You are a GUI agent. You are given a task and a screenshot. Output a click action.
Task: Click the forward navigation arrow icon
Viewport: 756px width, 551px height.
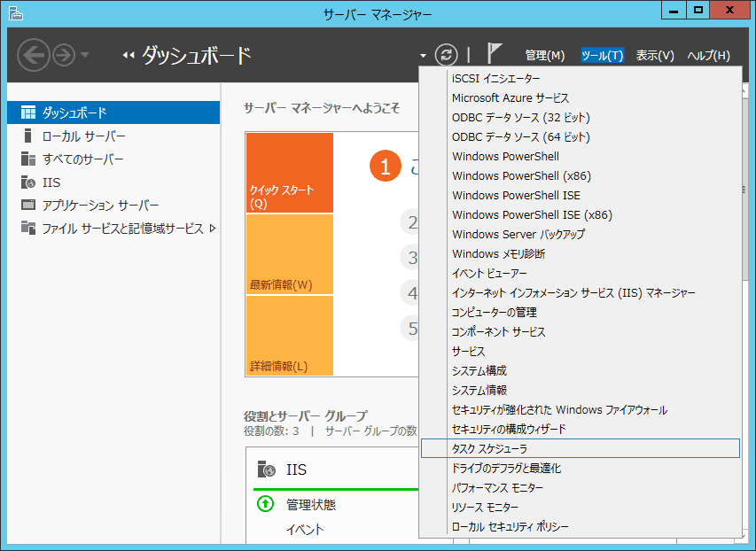click(64, 56)
